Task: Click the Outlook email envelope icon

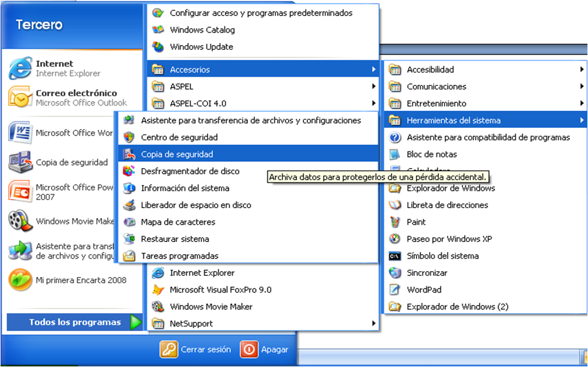Action: [20, 97]
